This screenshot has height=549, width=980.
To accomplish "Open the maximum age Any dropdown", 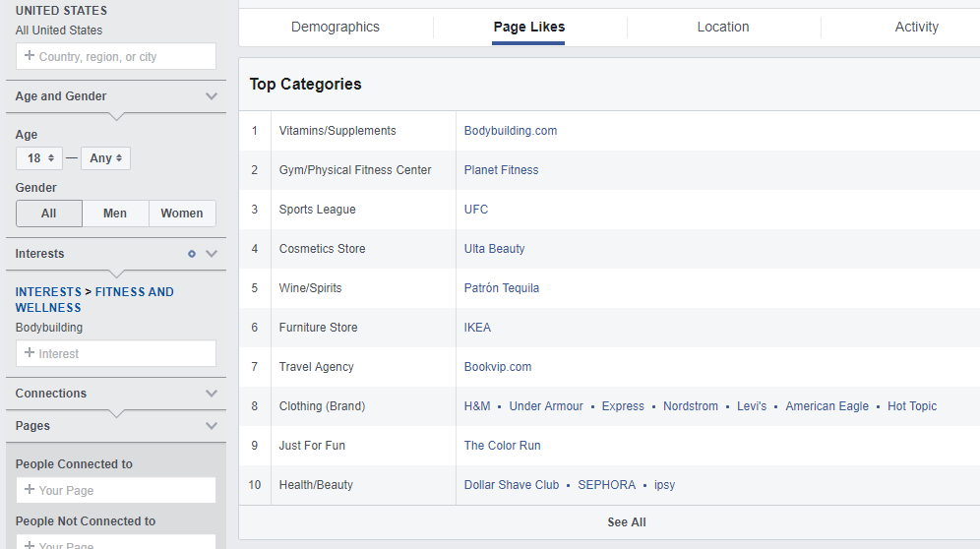I will [105, 158].
